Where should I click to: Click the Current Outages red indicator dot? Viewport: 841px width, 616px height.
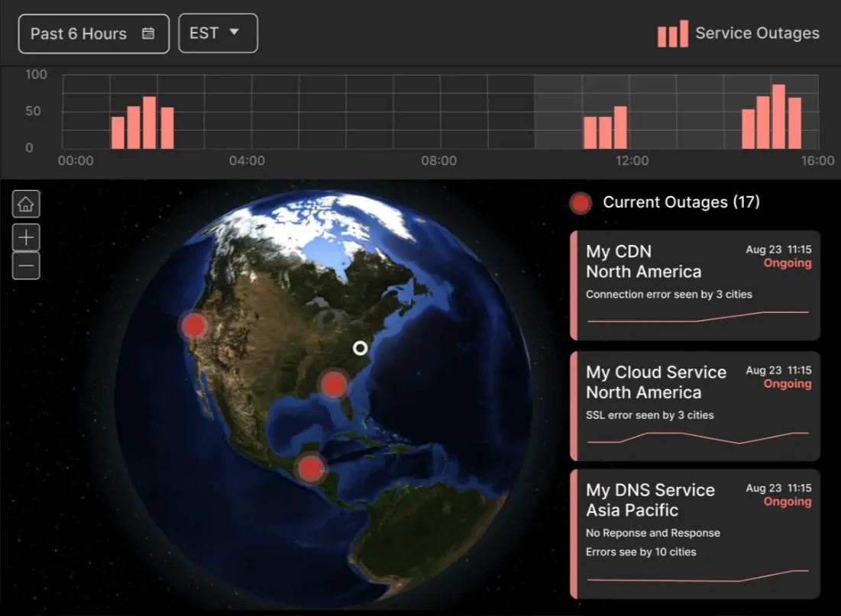581,202
